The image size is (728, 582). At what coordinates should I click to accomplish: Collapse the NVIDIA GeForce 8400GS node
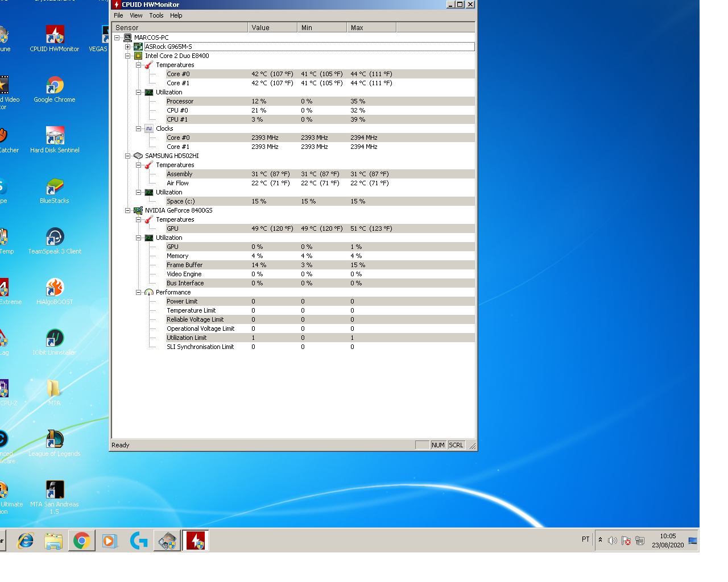pos(128,210)
